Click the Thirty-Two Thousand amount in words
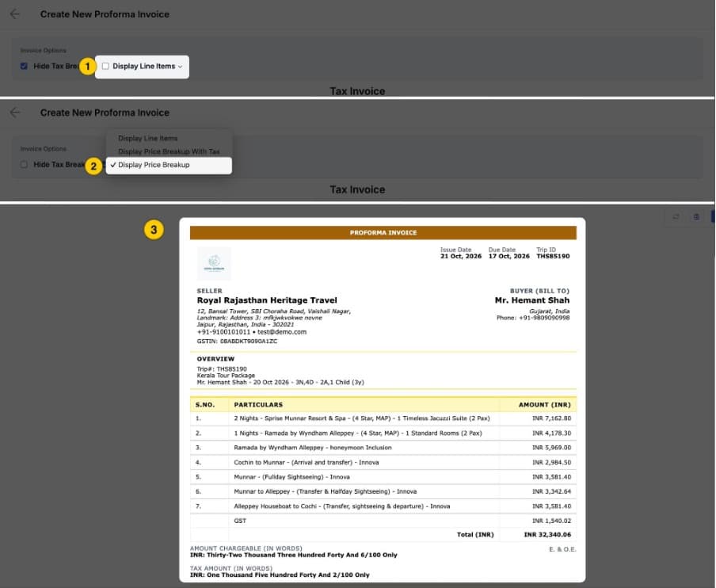Image resolution: width=716 pixels, height=588 pixels. (294, 555)
